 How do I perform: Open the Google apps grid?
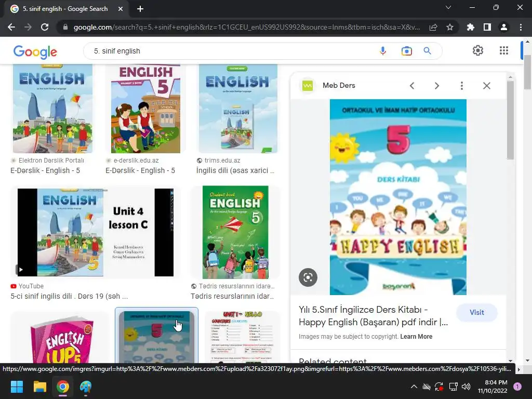(504, 50)
